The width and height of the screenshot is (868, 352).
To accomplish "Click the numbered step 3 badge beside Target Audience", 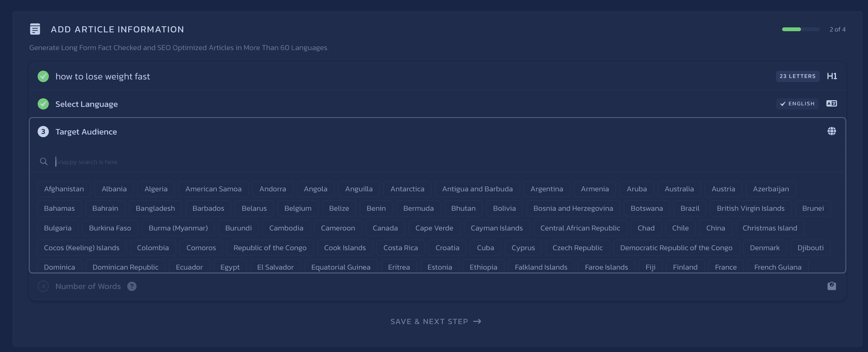I will [43, 132].
